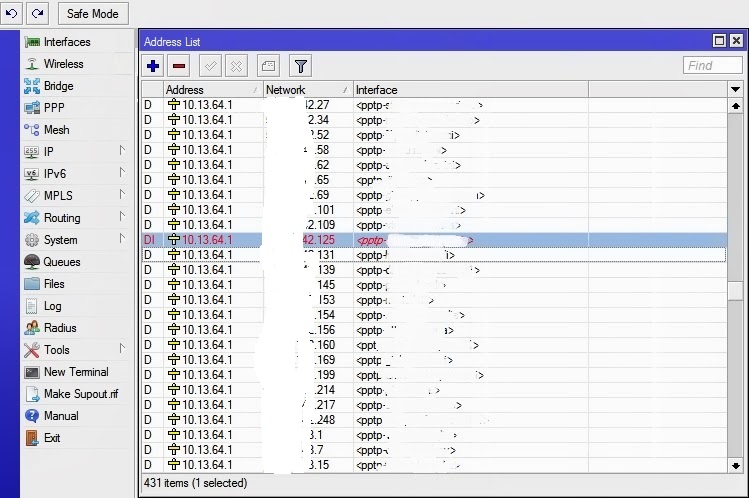Click scrollbar down arrow in Address List
749x498 pixels.
(x=736, y=466)
